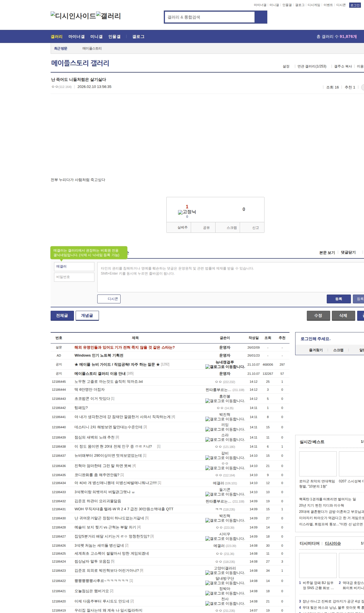
Task: Toggle comments with 댓글닫기
Action: (348, 252)
